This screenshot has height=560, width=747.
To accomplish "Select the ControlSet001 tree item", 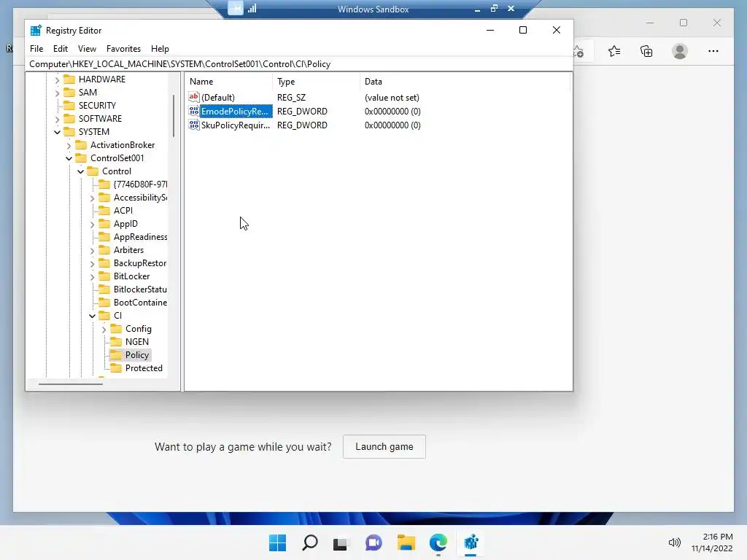I will (117, 158).
